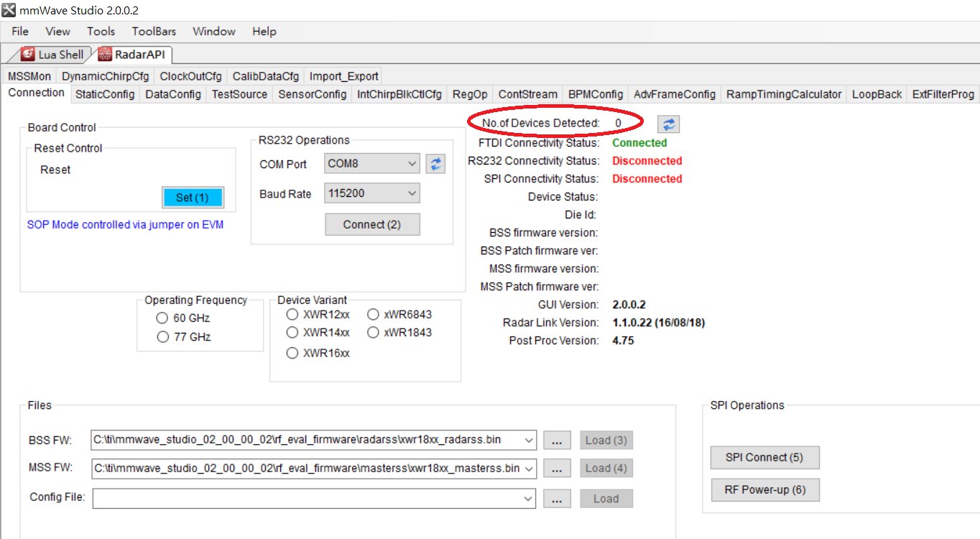Expand the MSS FW path dropdown
This screenshot has width=980, height=539.
click(x=530, y=469)
